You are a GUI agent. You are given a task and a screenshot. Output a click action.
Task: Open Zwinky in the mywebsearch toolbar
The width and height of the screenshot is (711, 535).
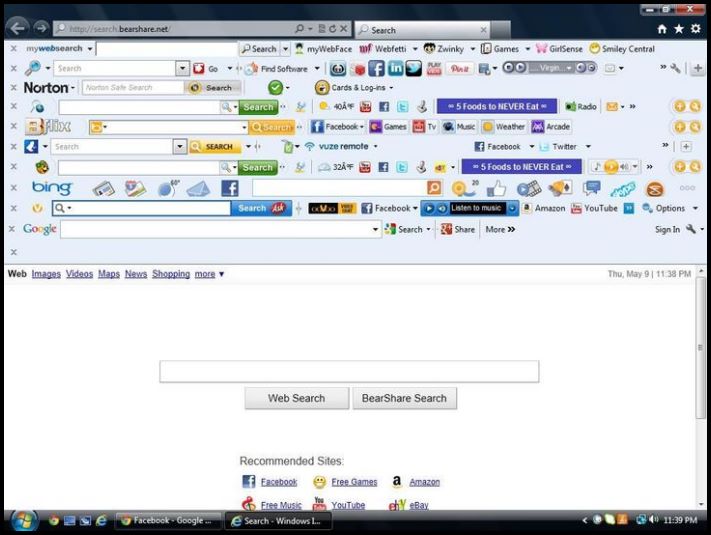point(444,49)
